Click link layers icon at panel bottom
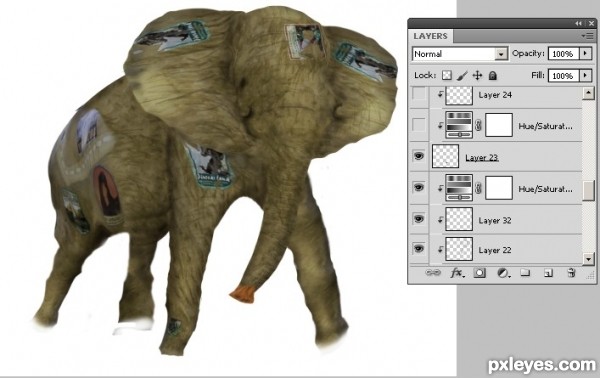This screenshot has height=378, width=600. [x=433, y=273]
